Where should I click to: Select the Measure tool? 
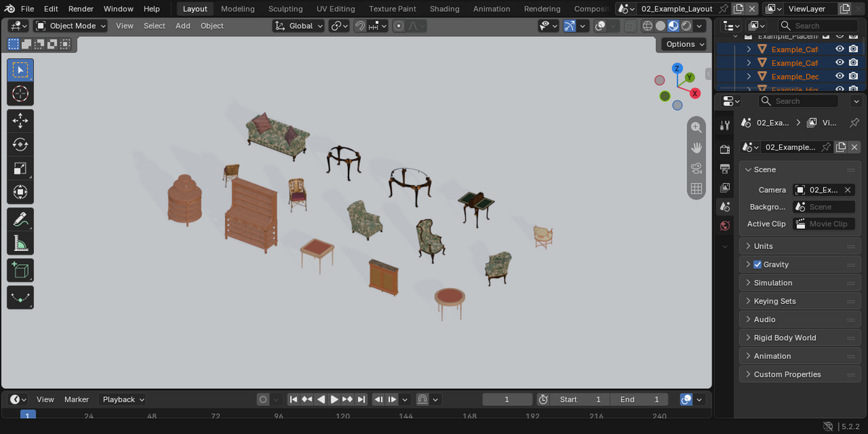pyautogui.click(x=20, y=243)
